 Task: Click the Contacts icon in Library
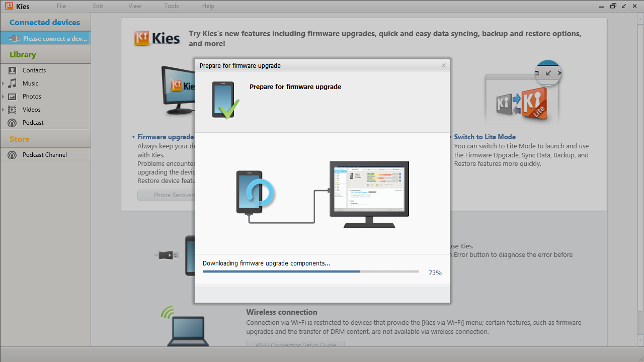pyautogui.click(x=12, y=70)
